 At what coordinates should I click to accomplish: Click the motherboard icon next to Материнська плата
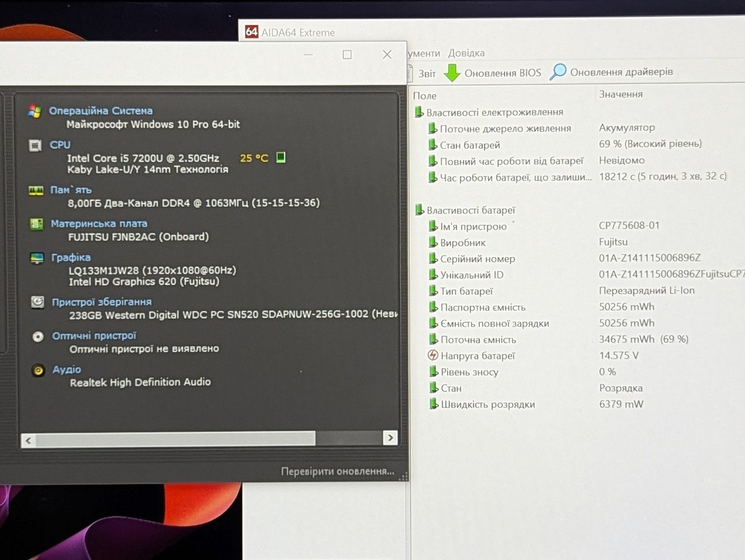click(x=36, y=224)
